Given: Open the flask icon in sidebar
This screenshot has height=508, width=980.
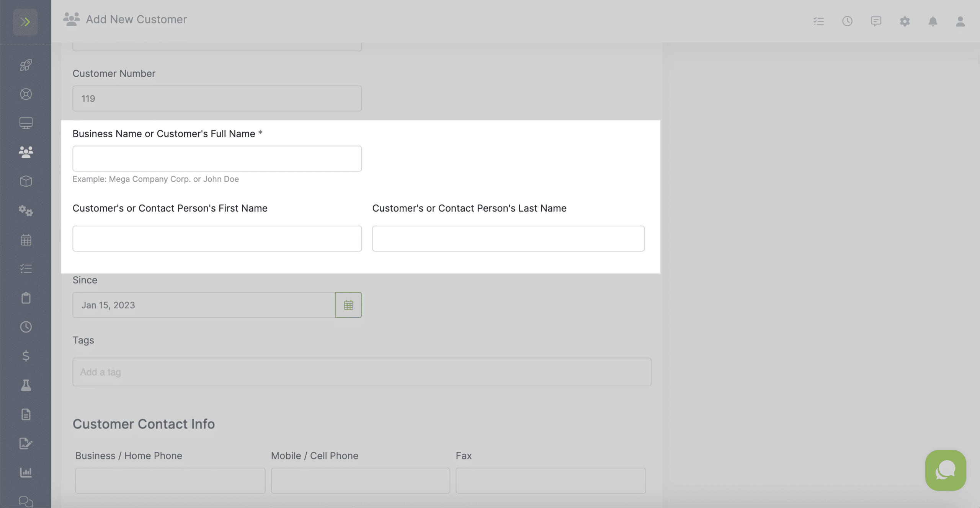Looking at the screenshot, I should (26, 385).
